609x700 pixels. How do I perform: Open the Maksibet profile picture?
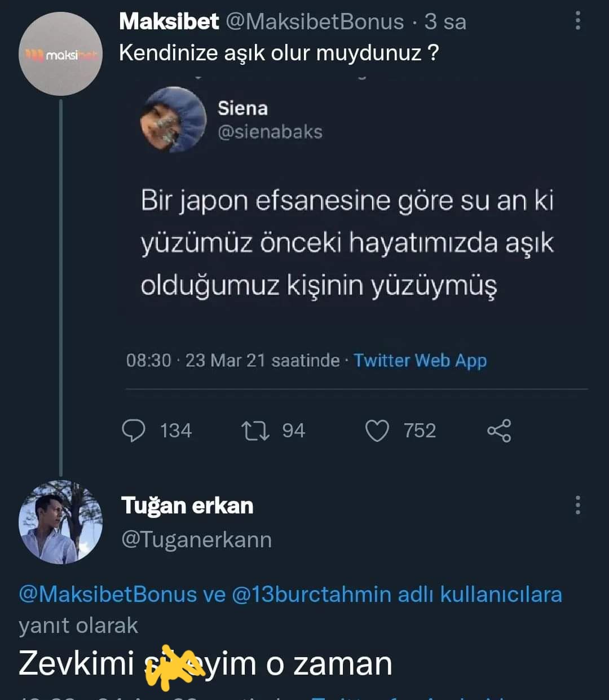tap(60, 54)
